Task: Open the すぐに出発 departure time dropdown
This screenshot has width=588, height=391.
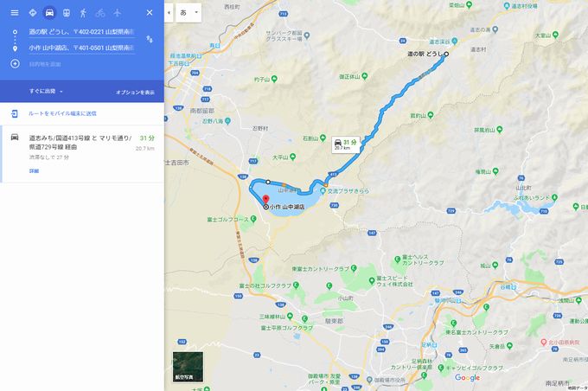Action: click(x=46, y=91)
